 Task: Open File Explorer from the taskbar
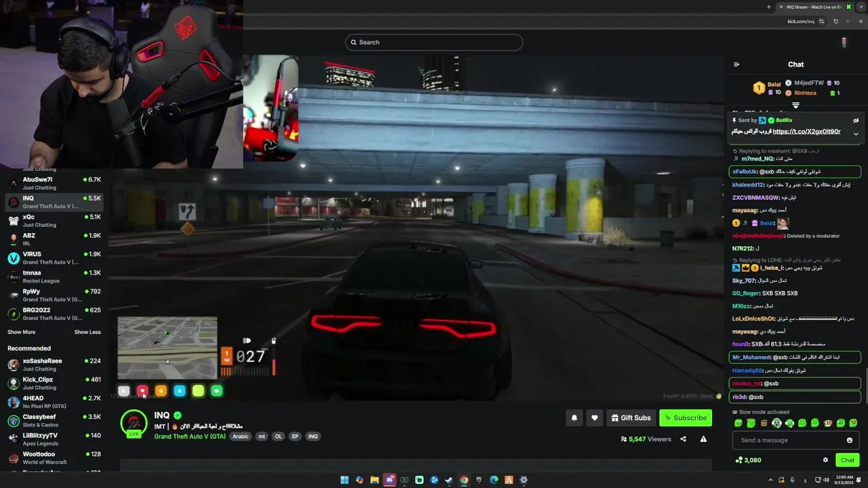374,480
